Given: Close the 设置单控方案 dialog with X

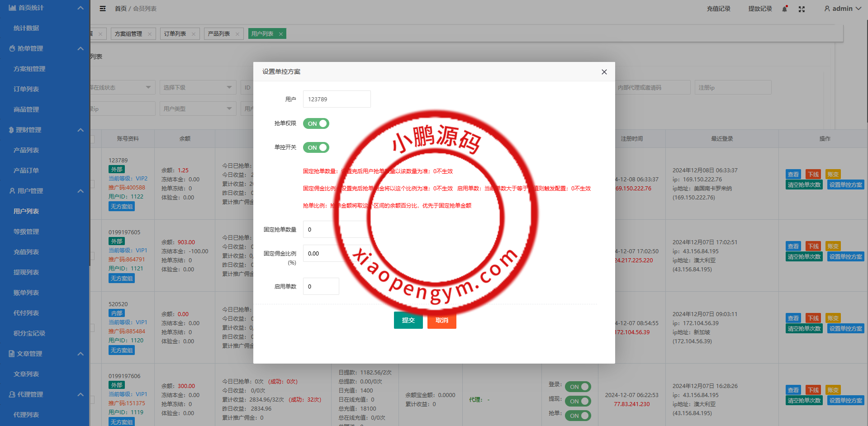Looking at the screenshot, I should pos(604,72).
